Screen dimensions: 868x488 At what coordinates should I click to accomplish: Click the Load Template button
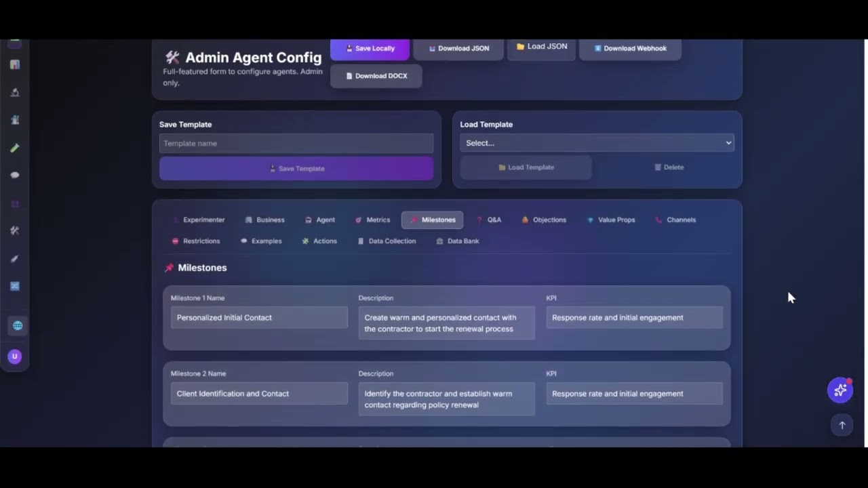(x=526, y=167)
